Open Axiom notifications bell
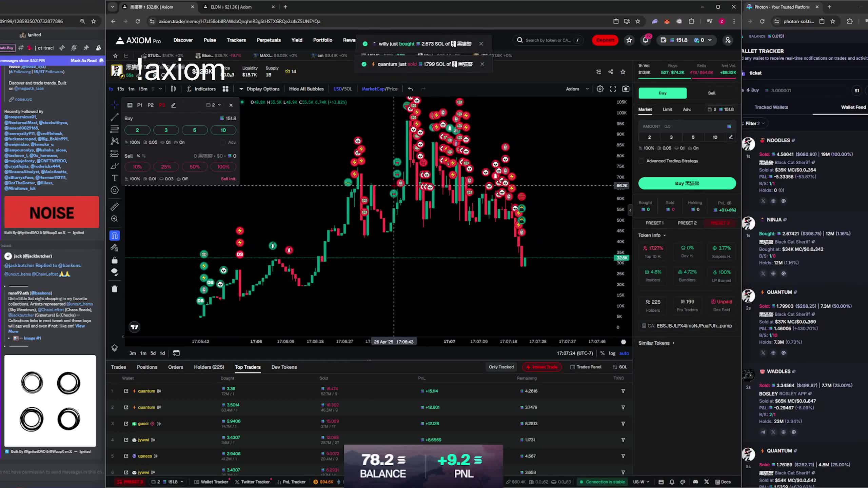This screenshot has height=488, width=868. tap(646, 40)
